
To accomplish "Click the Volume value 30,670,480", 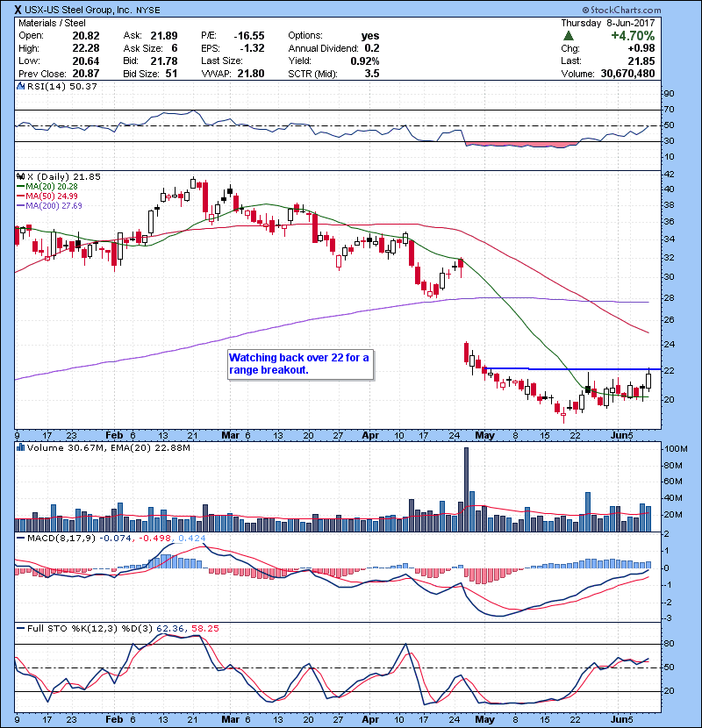I will point(627,74).
